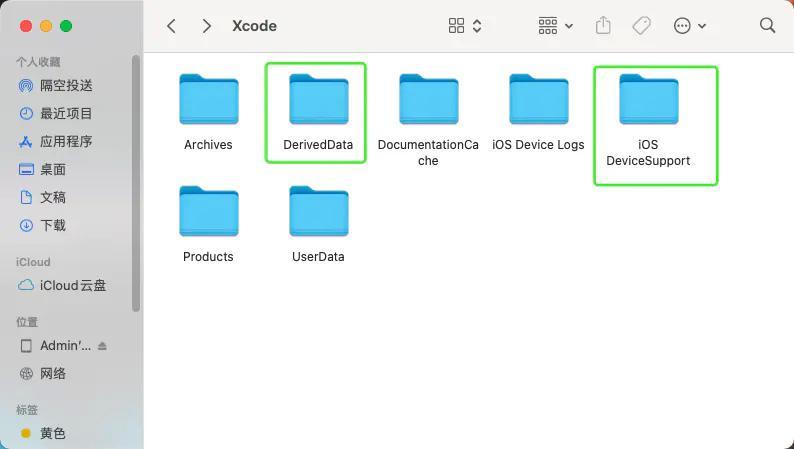Close the Finder window

26,26
